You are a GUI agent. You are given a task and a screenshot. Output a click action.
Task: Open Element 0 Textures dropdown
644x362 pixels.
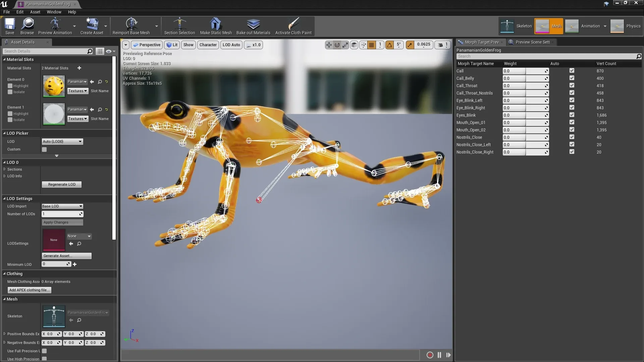pos(78,91)
